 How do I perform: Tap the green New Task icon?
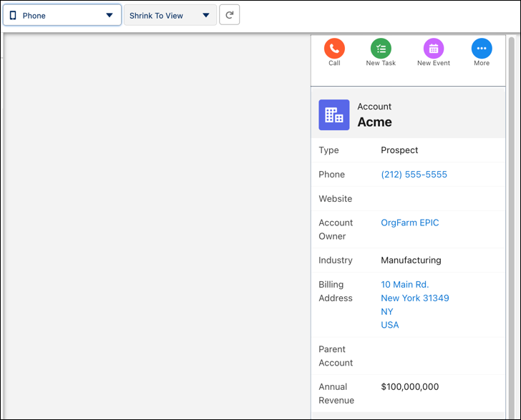381,49
